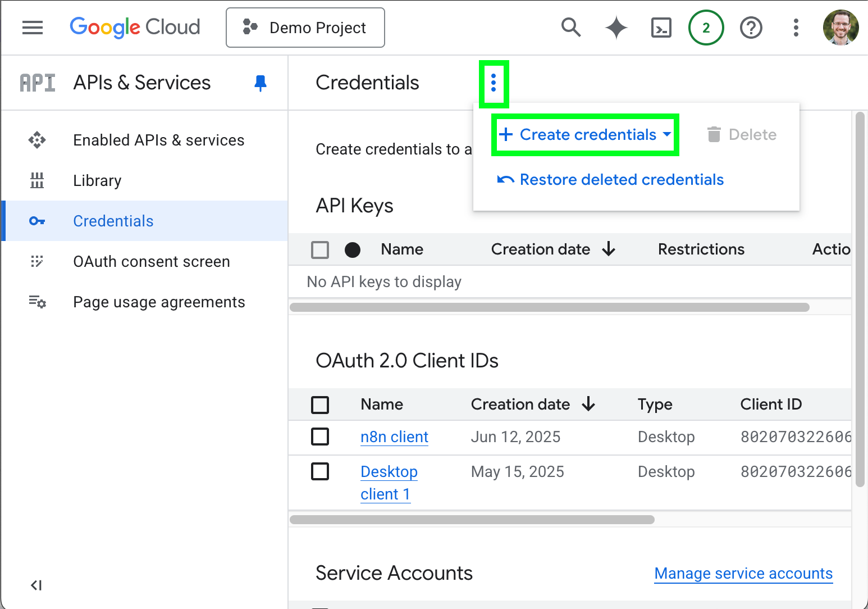Click the user profile avatar

(x=840, y=28)
